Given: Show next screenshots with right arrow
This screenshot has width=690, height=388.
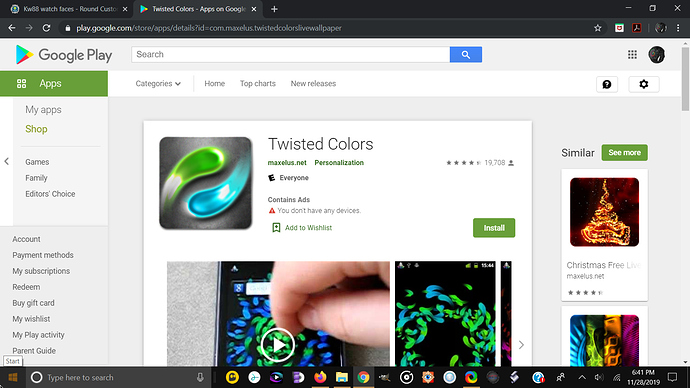Looking at the screenshot, I should pyautogui.click(x=521, y=345).
